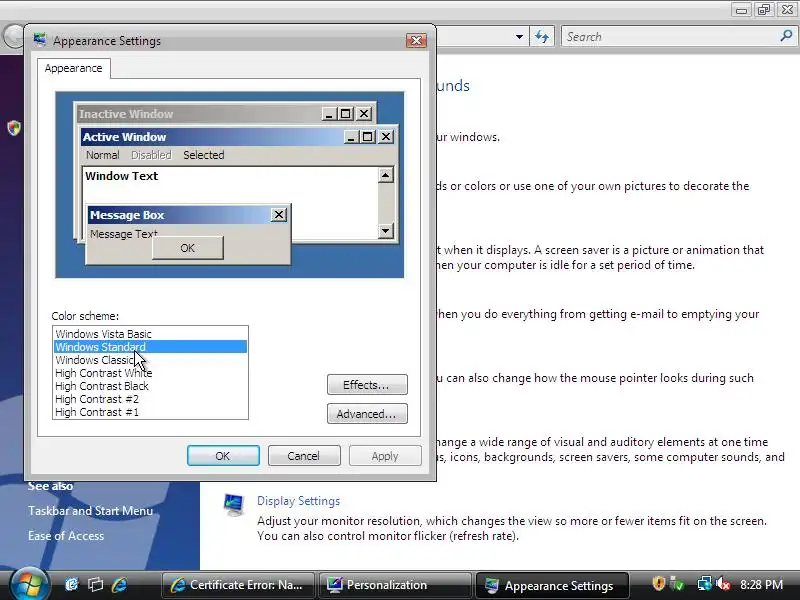The width and height of the screenshot is (800, 600).
Task: Minimize the Personalization window
Action: pyautogui.click(x=741, y=10)
